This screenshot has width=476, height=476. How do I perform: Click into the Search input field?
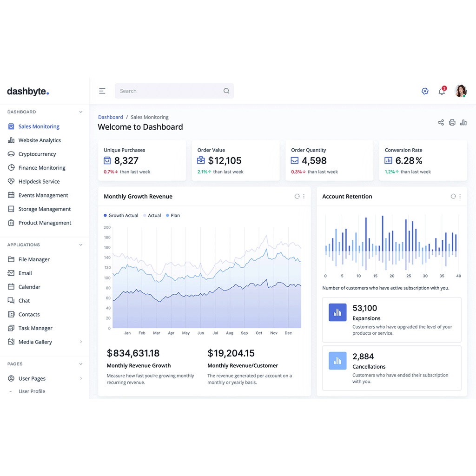click(174, 91)
